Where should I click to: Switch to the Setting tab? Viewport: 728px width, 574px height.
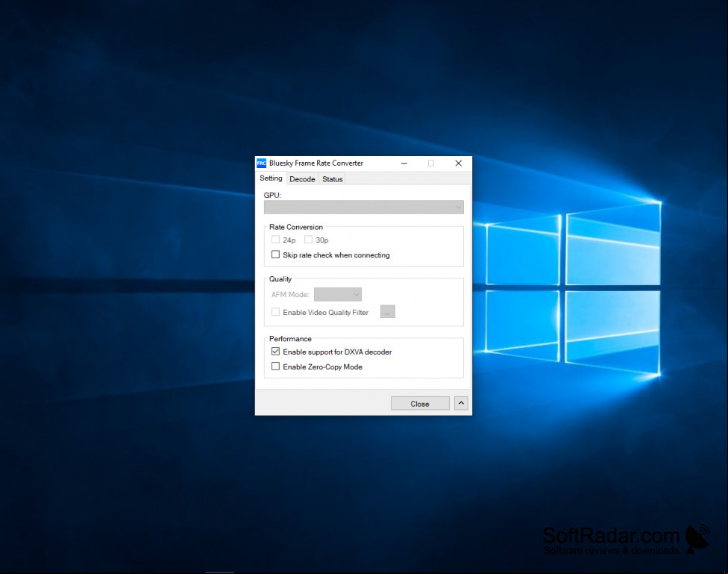point(271,178)
